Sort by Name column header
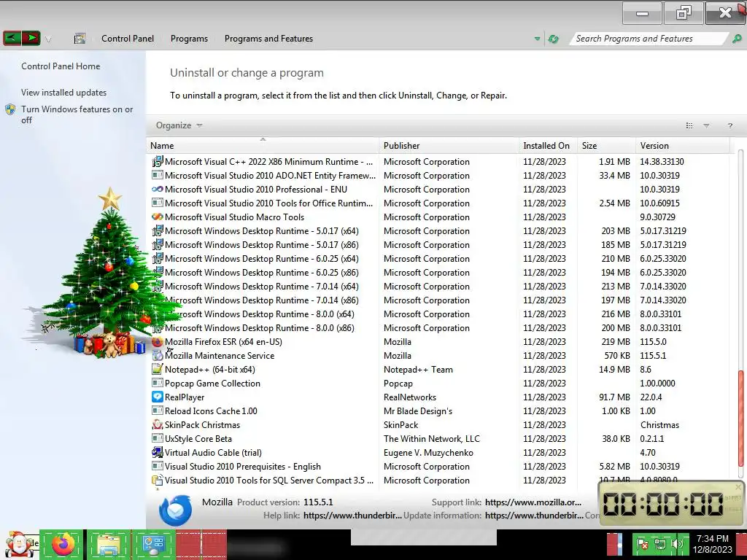 pos(263,146)
